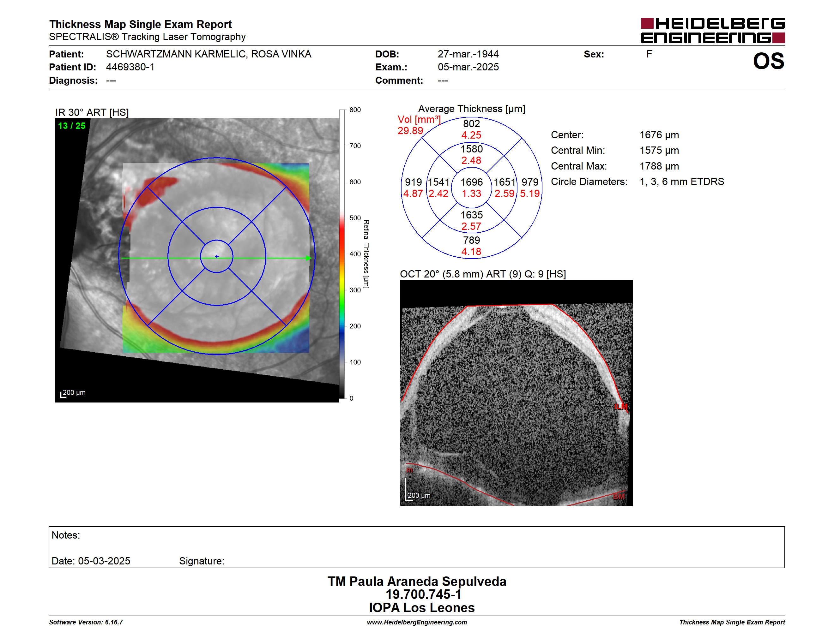Click the OCT 20° (5.8 mm) ART caption
The width and height of the screenshot is (834, 644).
pos(483,274)
